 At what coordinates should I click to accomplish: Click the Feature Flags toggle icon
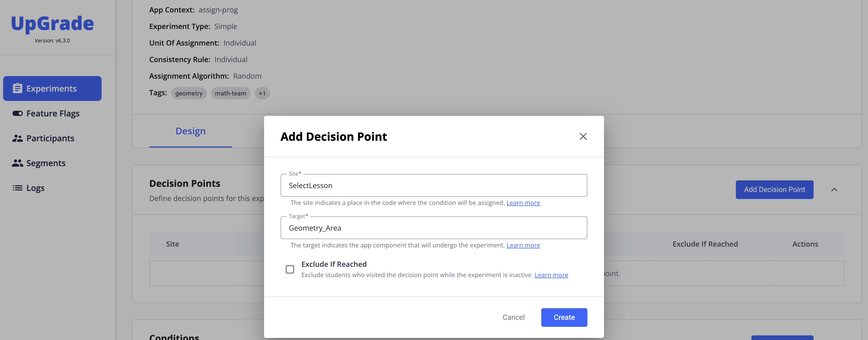pos(18,113)
